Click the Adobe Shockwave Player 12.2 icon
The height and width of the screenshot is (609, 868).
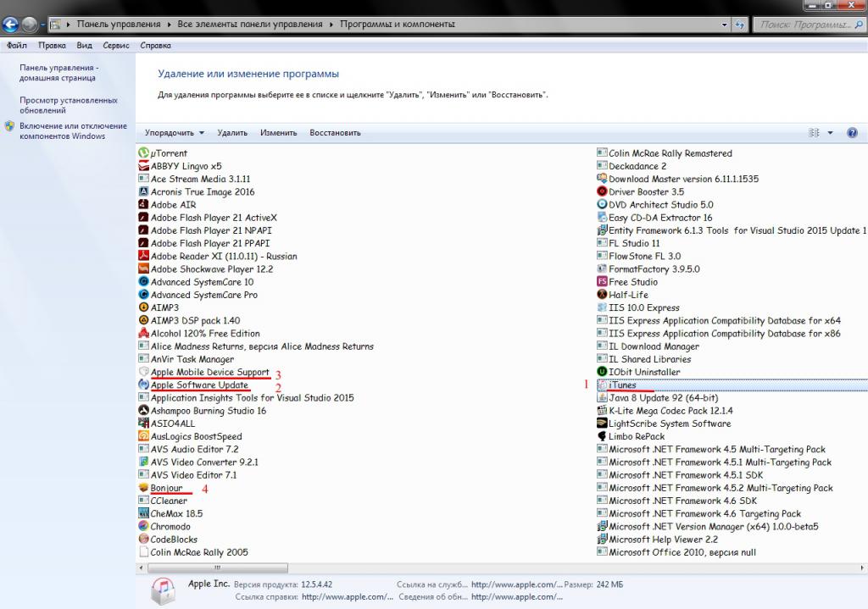tap(143, 269)
